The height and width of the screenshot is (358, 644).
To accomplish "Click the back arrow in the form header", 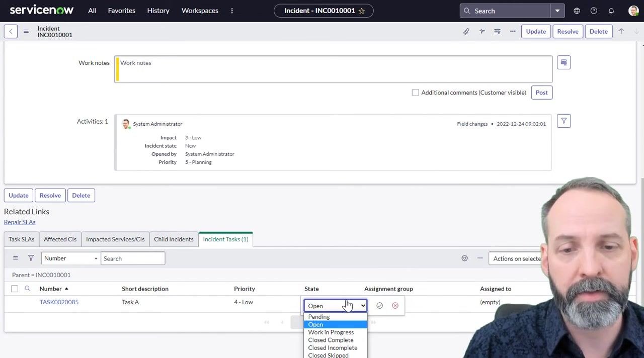I will [11, 32].
